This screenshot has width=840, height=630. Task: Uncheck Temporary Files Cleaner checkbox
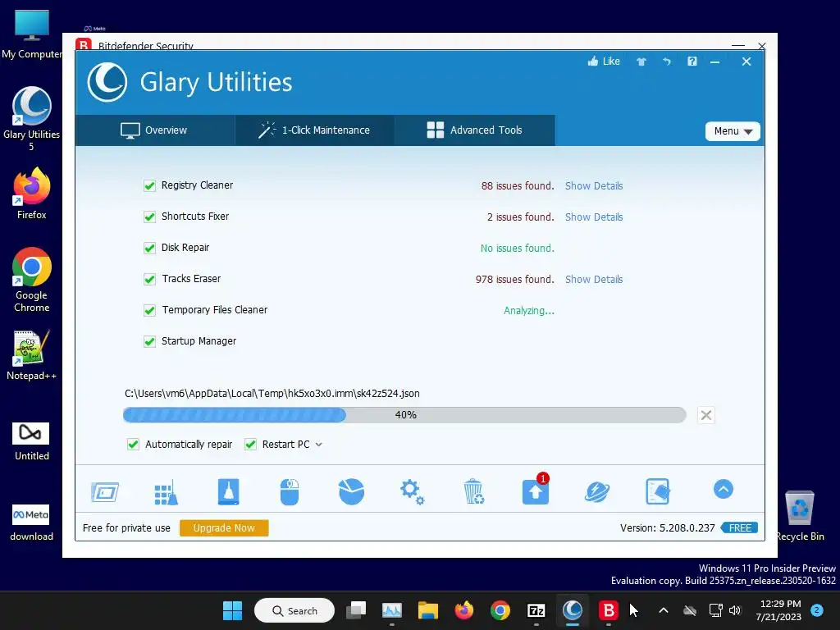[149, 310]
